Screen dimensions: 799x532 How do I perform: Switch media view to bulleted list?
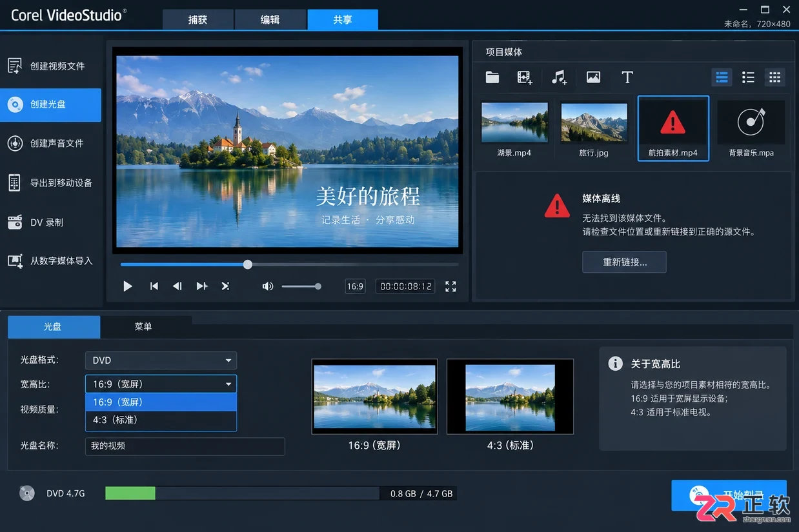748,77
